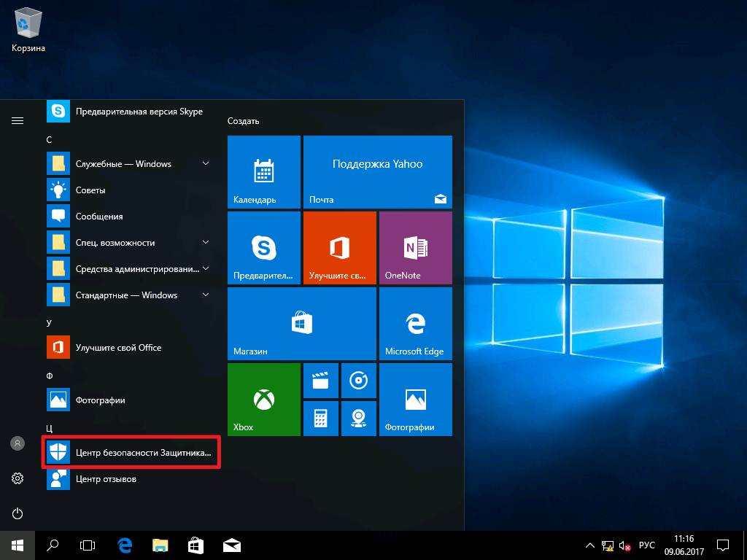Expand the Служебные — Windows folder

coord(130,164)
